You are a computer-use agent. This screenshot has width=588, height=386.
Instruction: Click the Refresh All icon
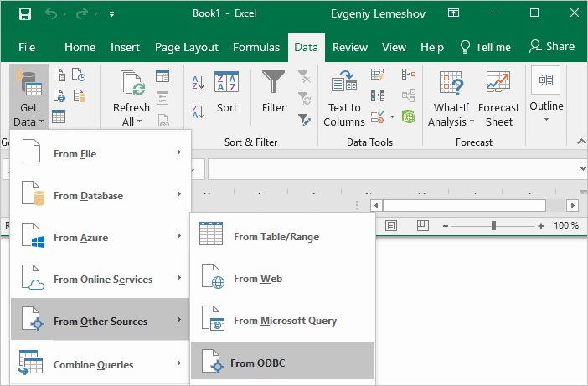(x=132, y=99)
